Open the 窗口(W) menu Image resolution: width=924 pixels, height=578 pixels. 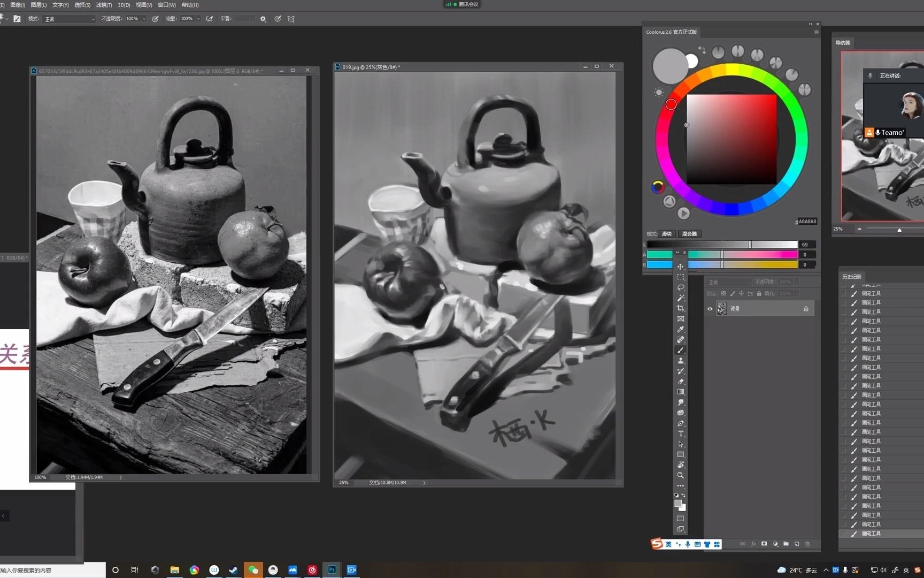pyautogui.click(x=167, y=5)
